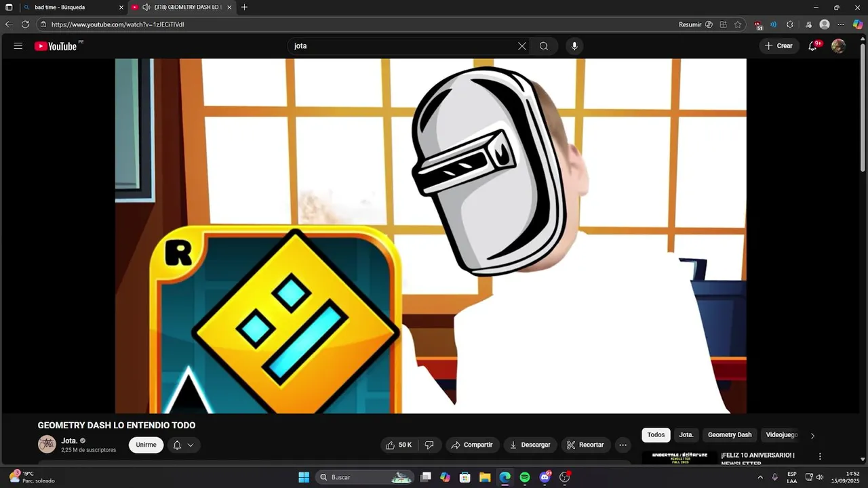
Task: Open OBS Studio from the taskbar
Action: point(564,477)
